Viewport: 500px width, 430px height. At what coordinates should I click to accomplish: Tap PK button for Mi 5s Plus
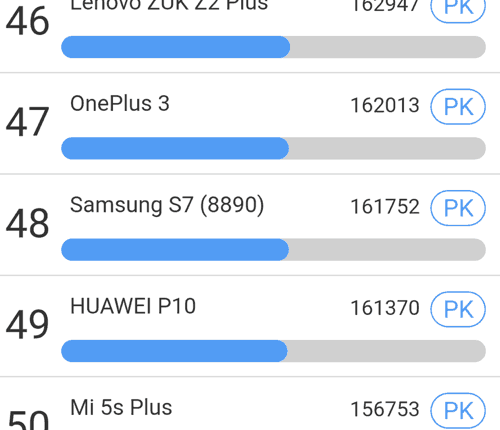[458, 411]
